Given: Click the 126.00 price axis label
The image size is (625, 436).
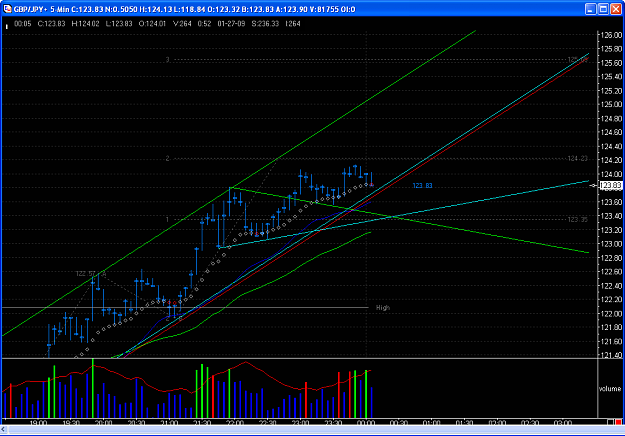Looking at the screenshot, I should [x=611, y=35].
